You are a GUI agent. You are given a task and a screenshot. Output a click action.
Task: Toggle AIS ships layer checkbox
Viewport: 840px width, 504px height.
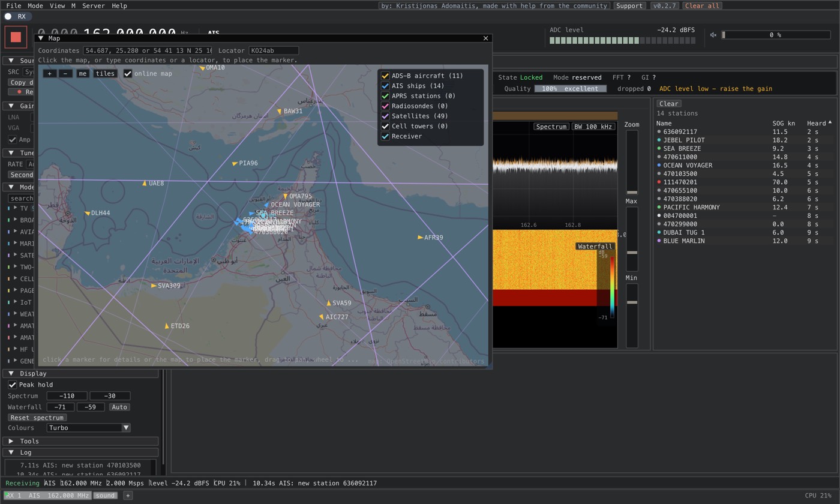(x=385, y=86)
